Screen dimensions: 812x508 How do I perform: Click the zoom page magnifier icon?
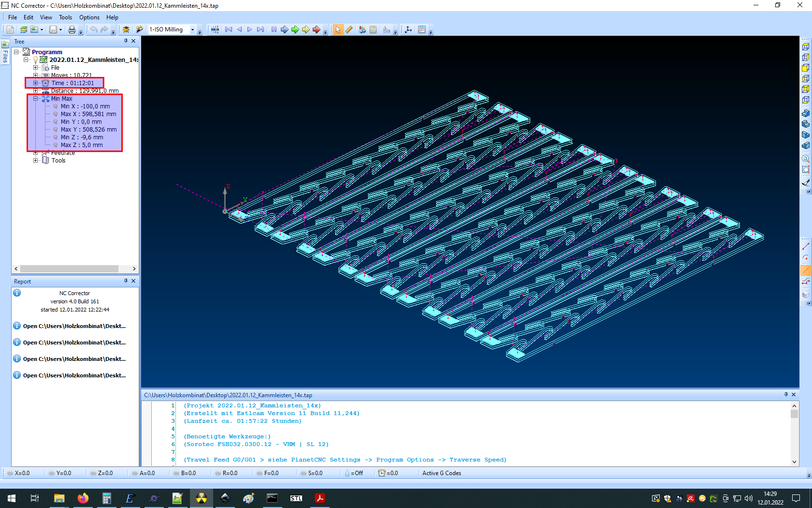(806, 159)
